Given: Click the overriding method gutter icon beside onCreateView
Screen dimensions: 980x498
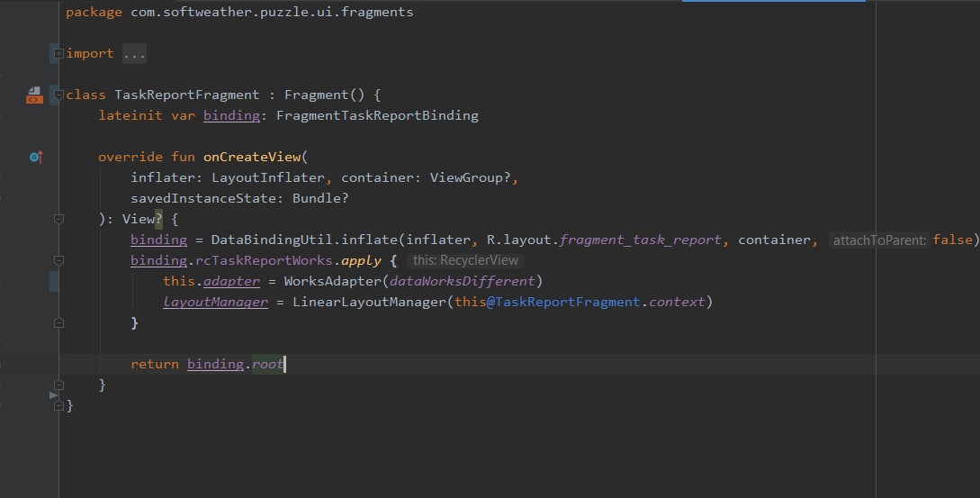Looking at the screenshot, I should pyautogui.click(x=36, y=157).
